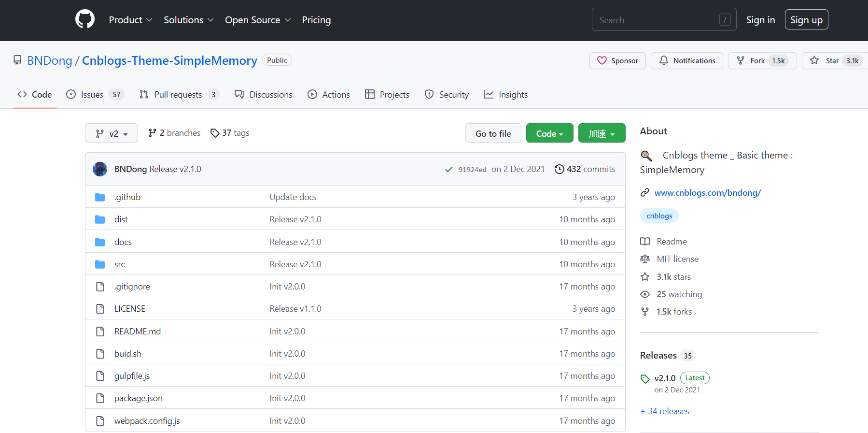This screenshot has width=868, height=433.
Task: Click the file icon next to .gitignore
Action: pos(100,287)
